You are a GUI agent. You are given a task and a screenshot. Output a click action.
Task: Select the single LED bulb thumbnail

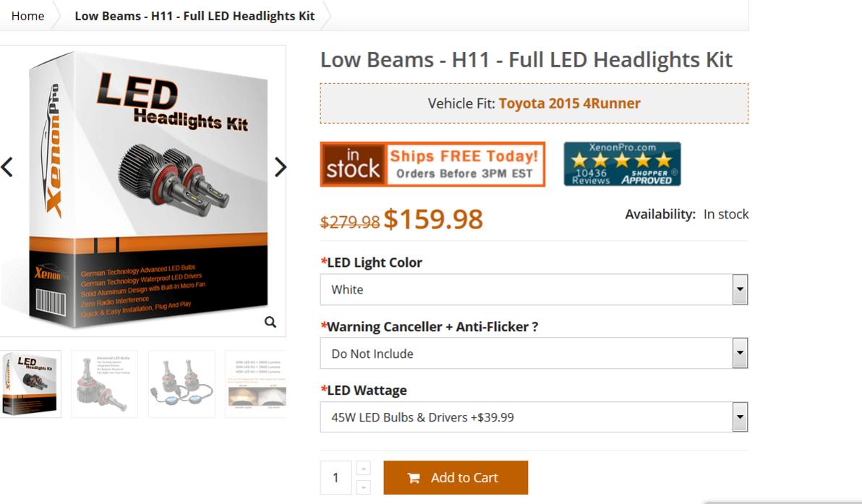[x=104, y=384]
